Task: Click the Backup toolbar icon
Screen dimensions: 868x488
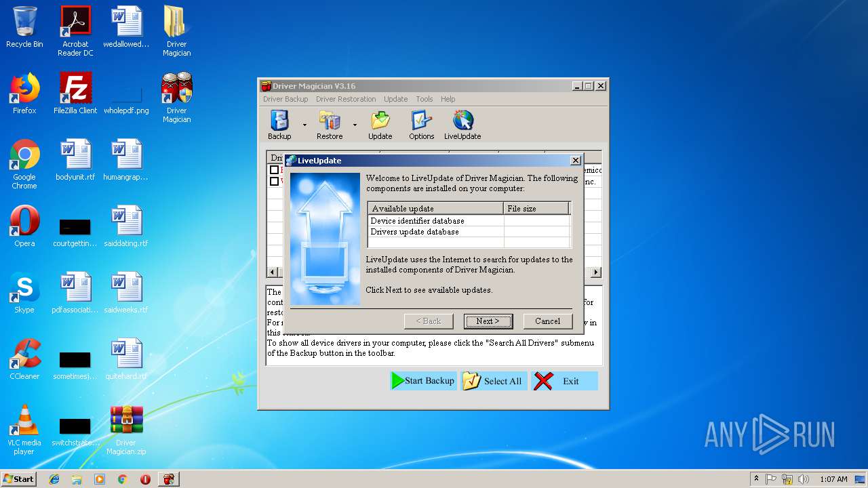Action: click(279, 125)
